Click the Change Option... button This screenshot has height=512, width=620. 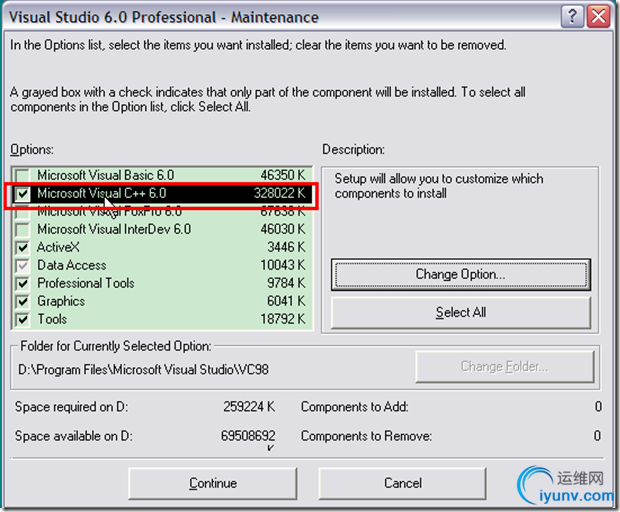point(461,274)
